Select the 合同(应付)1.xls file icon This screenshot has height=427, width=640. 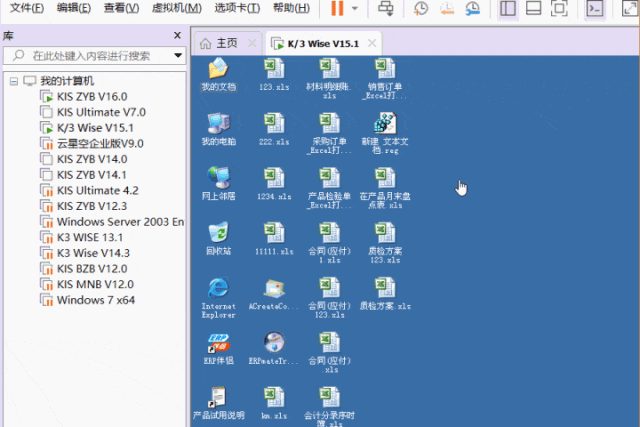pyautogui.click(x=329, y=243)
